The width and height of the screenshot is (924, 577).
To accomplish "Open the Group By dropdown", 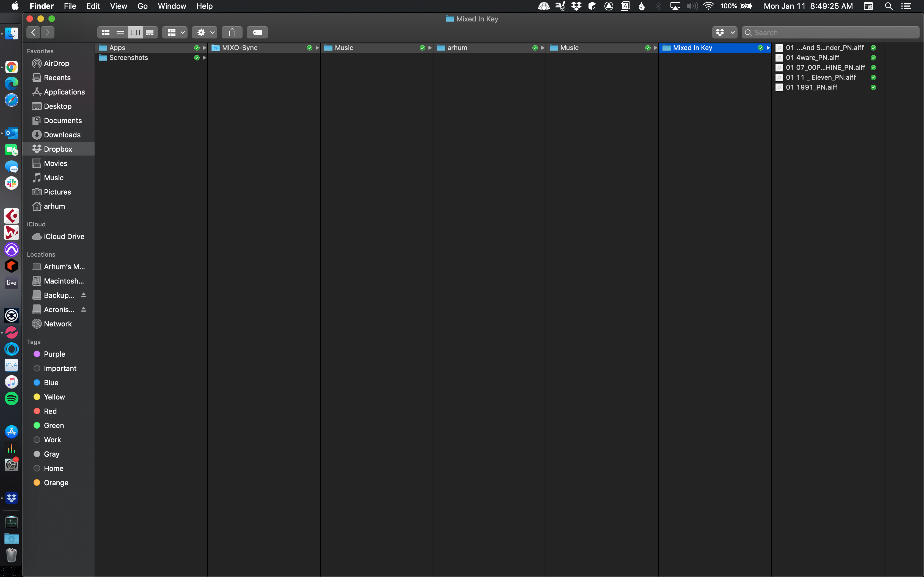I will [x=175, y=32].
